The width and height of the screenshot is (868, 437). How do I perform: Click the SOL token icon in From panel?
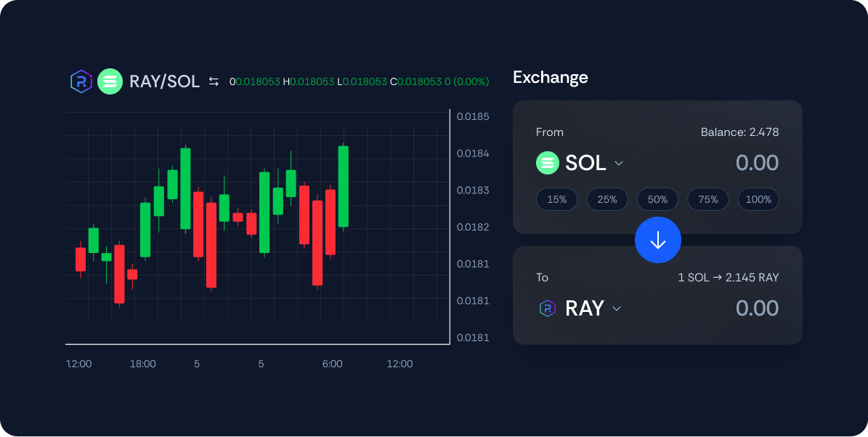pos(548,163)
